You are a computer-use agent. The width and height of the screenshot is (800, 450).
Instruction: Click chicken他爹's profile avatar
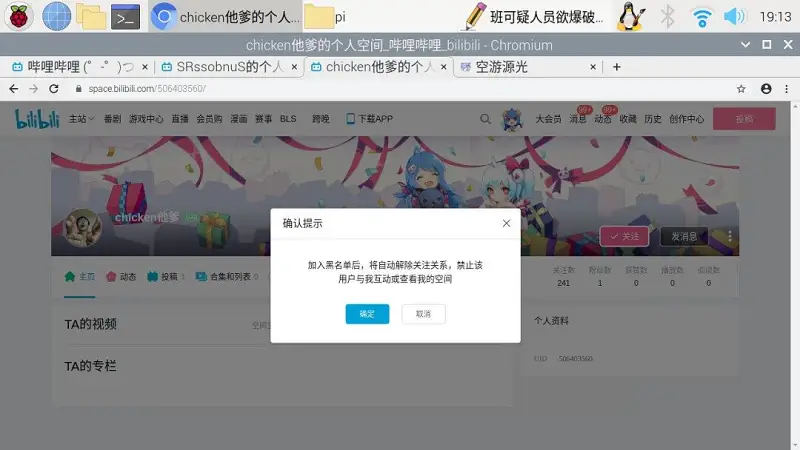pos(82,227)
